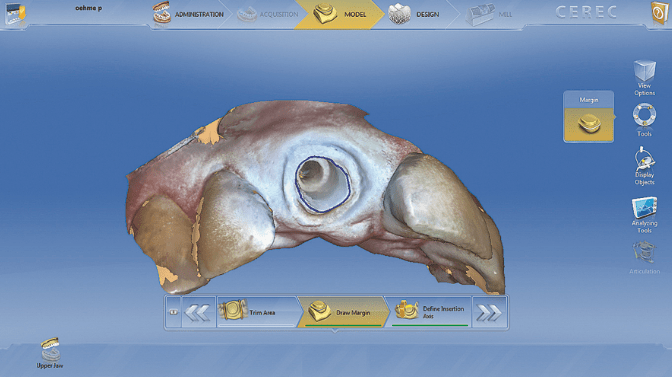672x377 pixels.
Task: Advance with double right arrows
Action: click(489, 312)
